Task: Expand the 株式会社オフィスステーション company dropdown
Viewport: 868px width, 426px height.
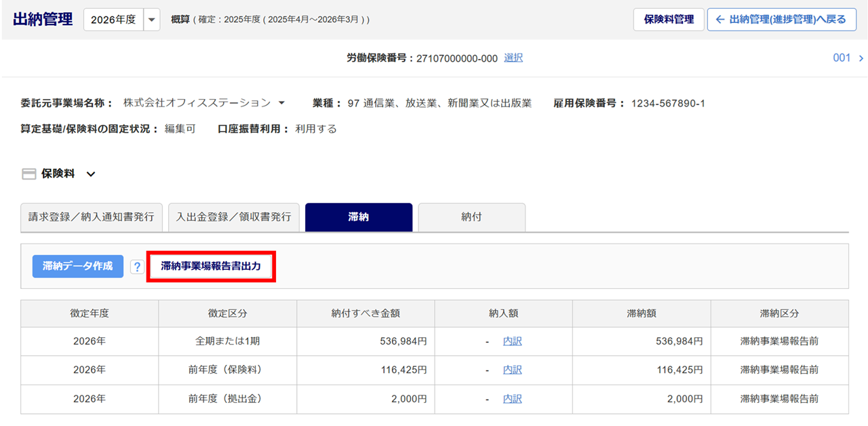Action: tap(281, 103)
